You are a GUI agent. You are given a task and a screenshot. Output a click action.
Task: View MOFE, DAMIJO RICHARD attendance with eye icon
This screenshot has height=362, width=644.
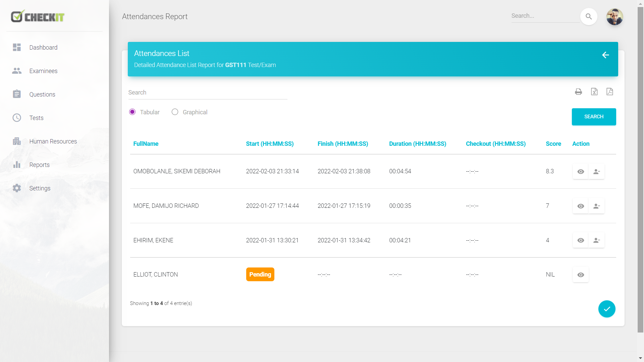point(581,206)
